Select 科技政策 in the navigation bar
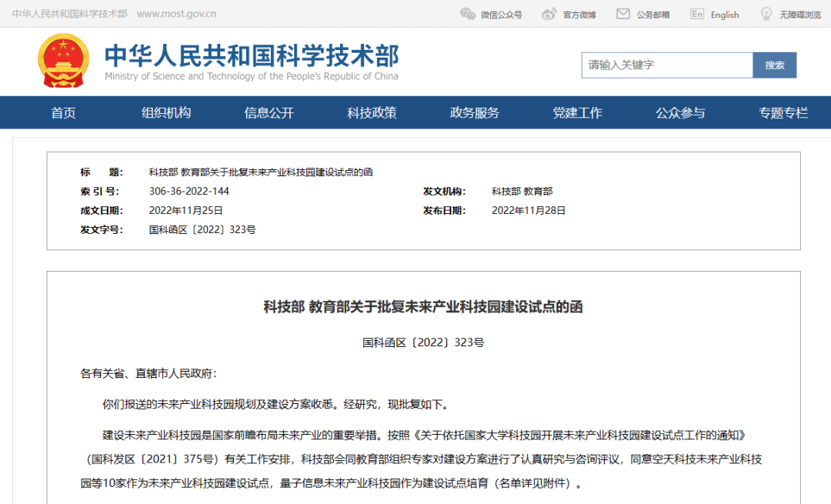 click(372, 112)
